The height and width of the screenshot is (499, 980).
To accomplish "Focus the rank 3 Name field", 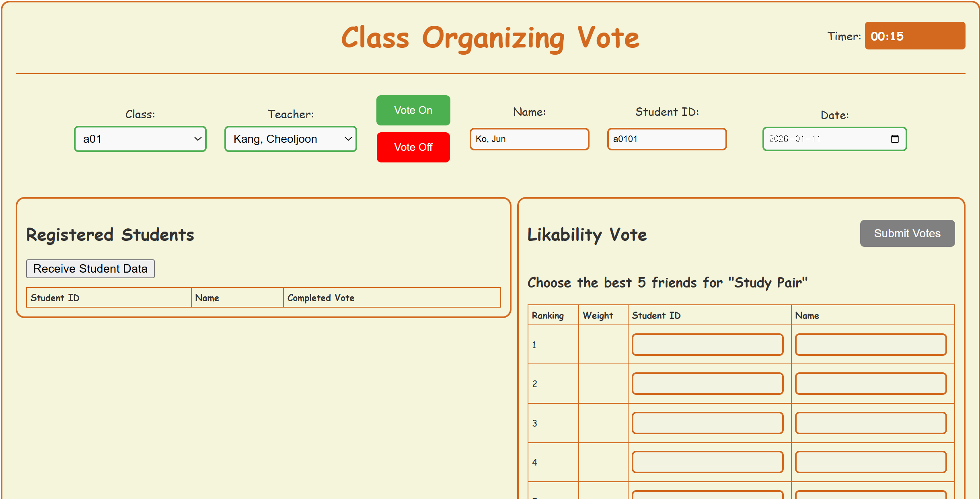I will (871, 423).
